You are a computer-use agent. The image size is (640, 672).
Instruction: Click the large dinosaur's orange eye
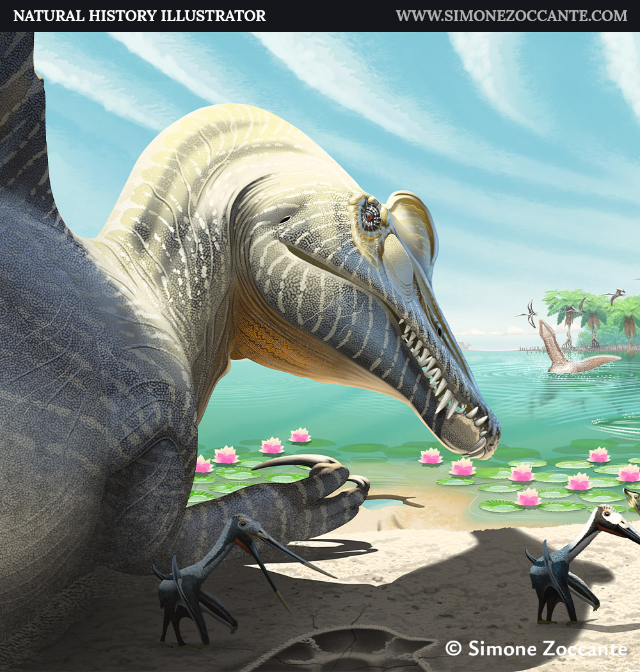[369, 216]
